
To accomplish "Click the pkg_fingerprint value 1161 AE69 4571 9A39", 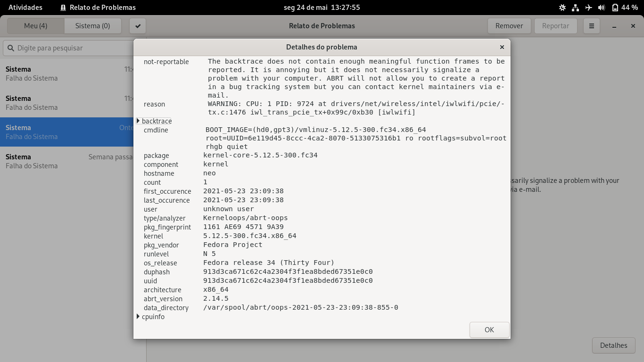I will [x=243, y=227].
